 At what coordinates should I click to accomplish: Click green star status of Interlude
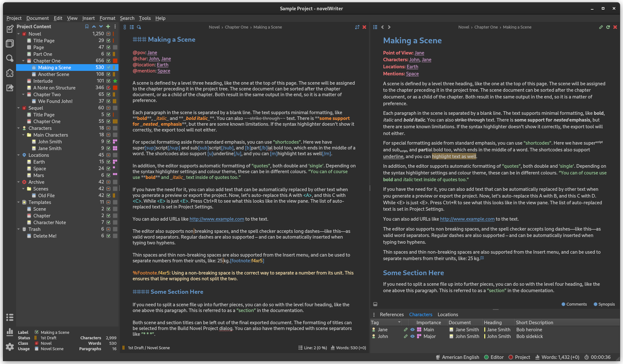(x=115, y=81)
